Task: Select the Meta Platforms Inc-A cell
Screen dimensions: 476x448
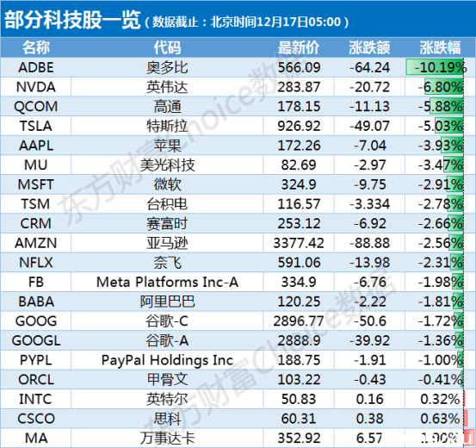Action: click(167, 282)
